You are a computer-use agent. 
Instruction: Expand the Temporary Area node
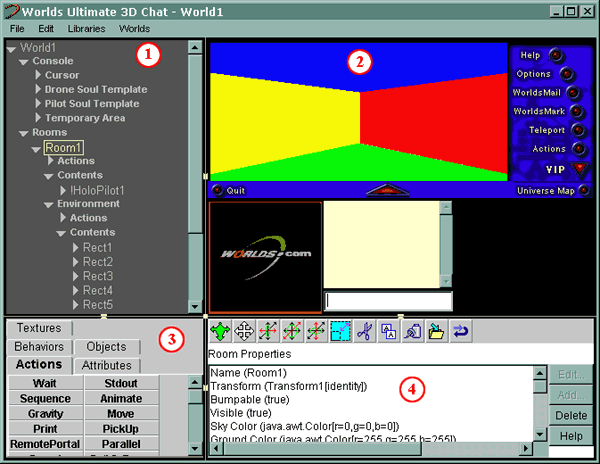pyautogui.click(x=38, y=117)
